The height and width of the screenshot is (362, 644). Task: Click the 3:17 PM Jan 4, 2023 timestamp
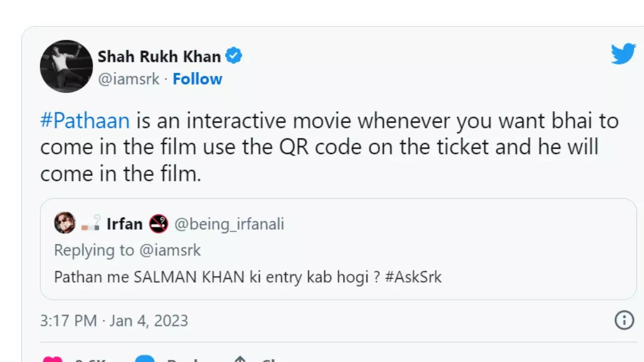pyautogui.click(x=114, y=321)
